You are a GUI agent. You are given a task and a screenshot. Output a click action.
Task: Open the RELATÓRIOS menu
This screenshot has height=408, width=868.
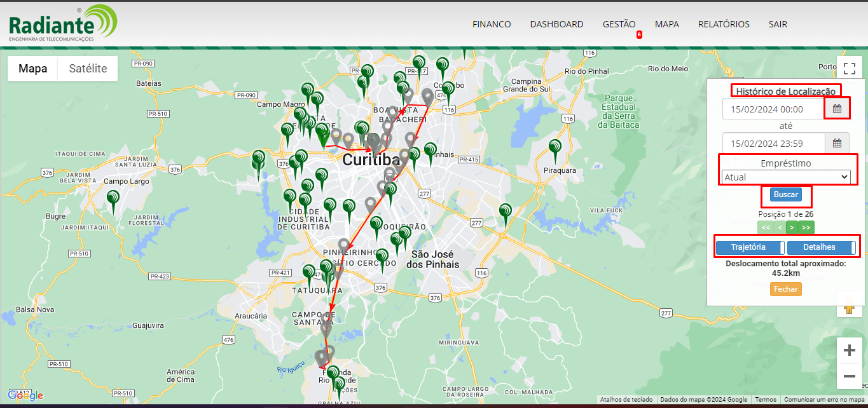pos(724,24)
